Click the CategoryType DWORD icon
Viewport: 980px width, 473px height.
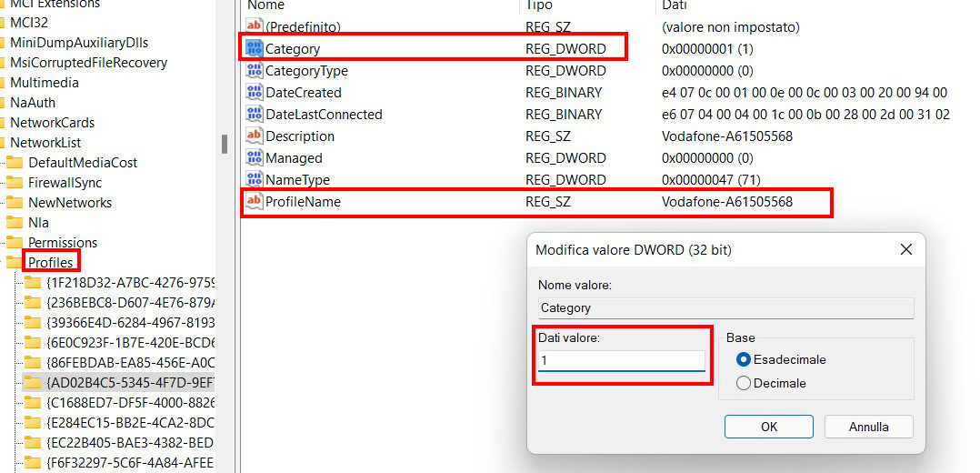pyautogui.click(x=255, y=71)
